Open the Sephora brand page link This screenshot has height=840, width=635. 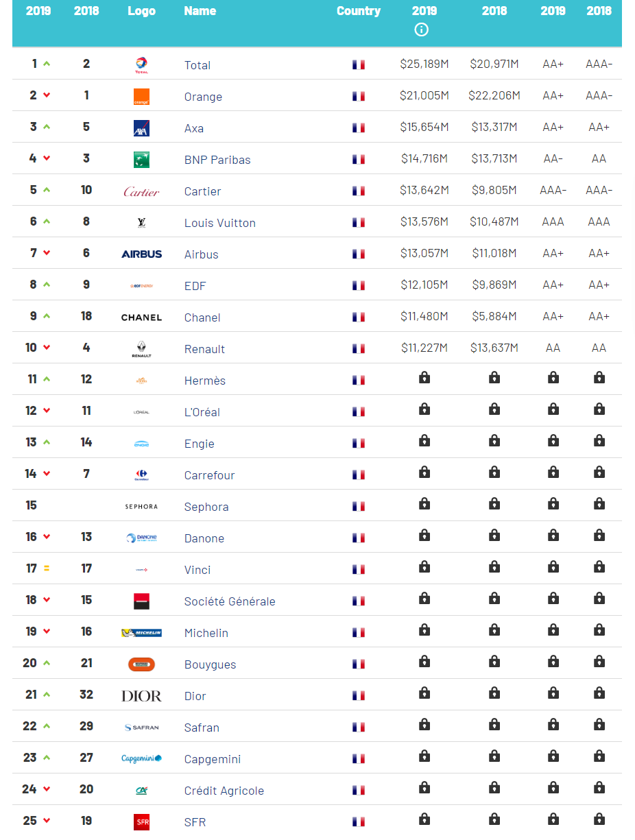pos(206,507)
